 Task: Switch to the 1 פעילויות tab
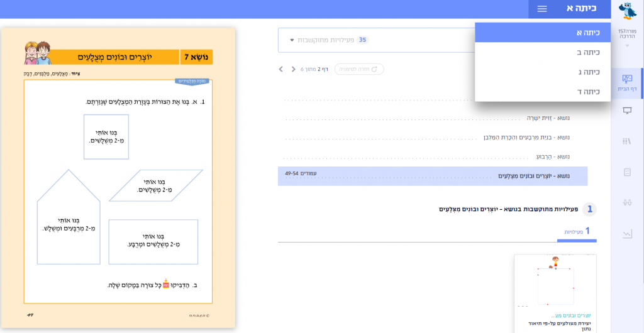coord(577,232)
